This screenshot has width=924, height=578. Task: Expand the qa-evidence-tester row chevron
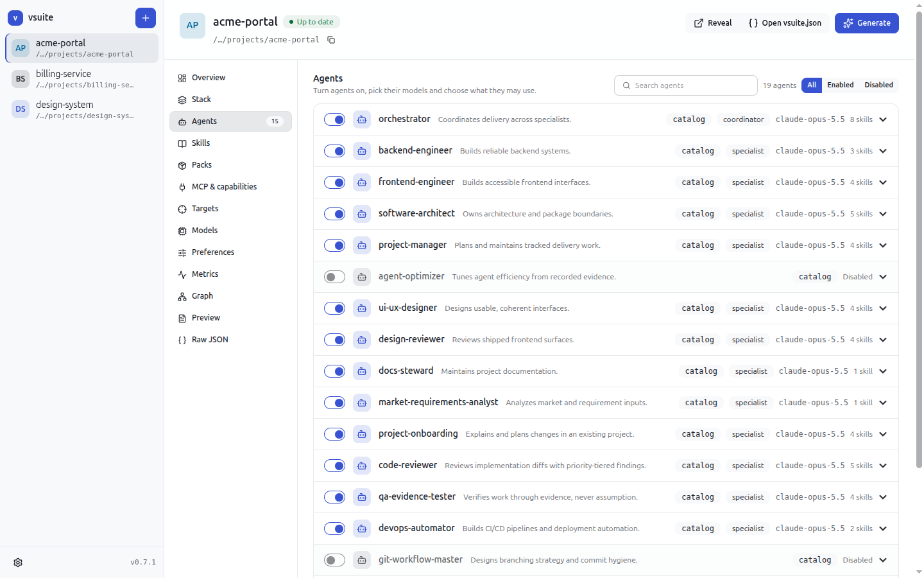pyautogui.click(x=883, y=497)
